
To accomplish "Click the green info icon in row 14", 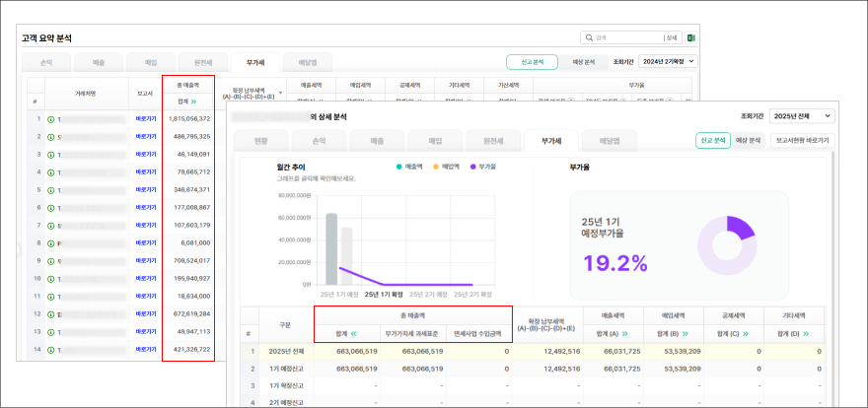I will click(50, 349).
